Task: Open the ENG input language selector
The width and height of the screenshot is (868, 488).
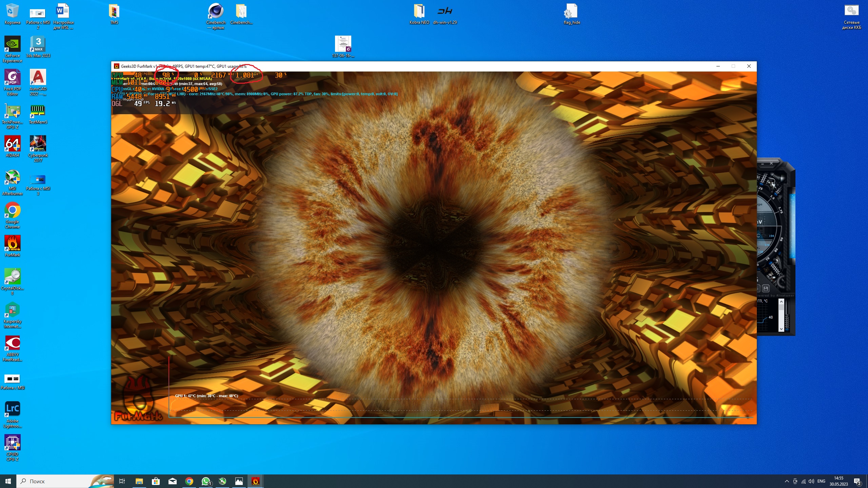Action: 821,481
